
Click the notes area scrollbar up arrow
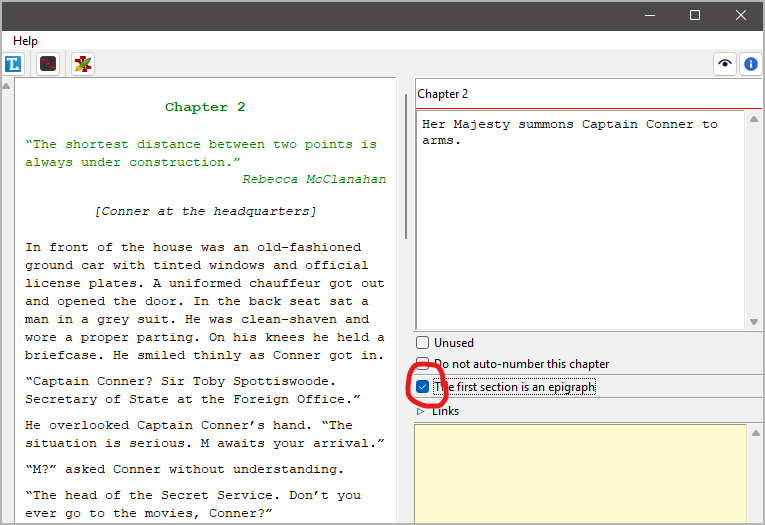pyautogui.click(x=755, y=433)
